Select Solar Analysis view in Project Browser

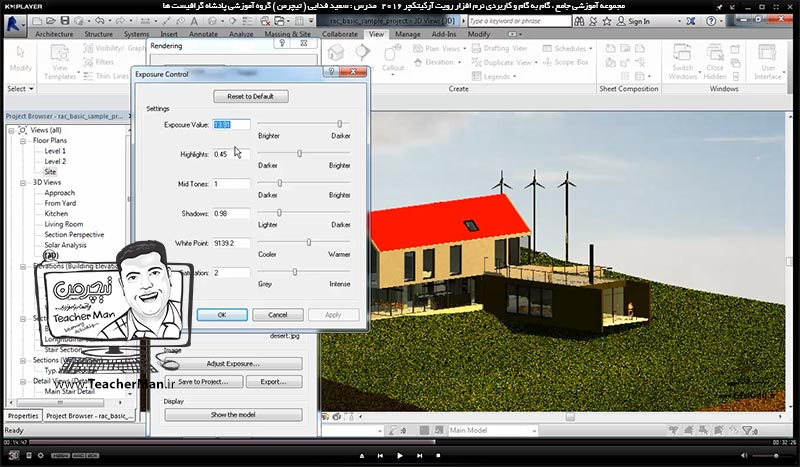click(x=65, y=245)
